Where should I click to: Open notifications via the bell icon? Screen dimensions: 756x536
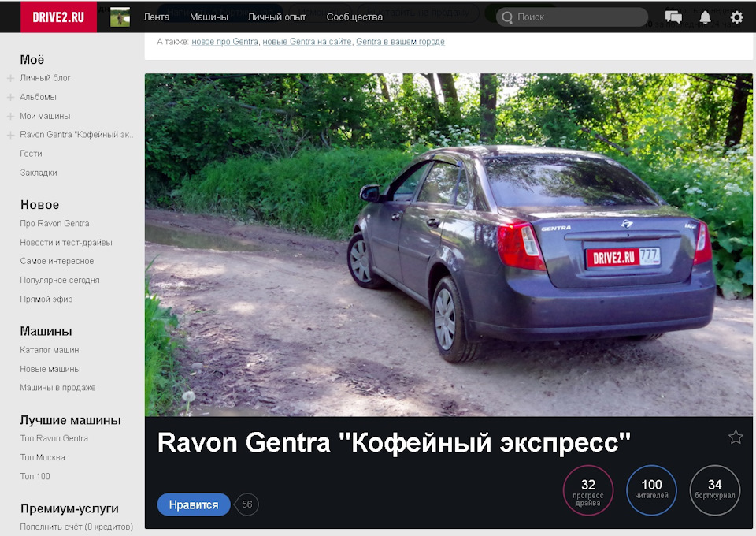(704, 16)
